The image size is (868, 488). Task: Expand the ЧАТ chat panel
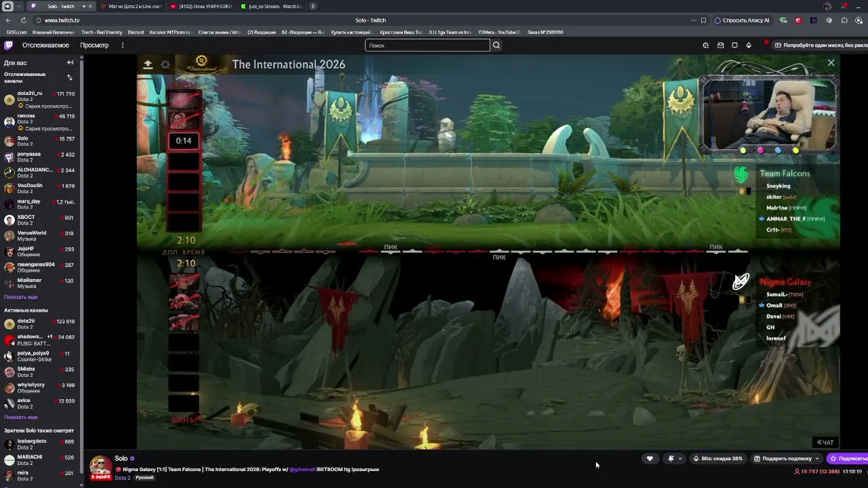[825, 443]
